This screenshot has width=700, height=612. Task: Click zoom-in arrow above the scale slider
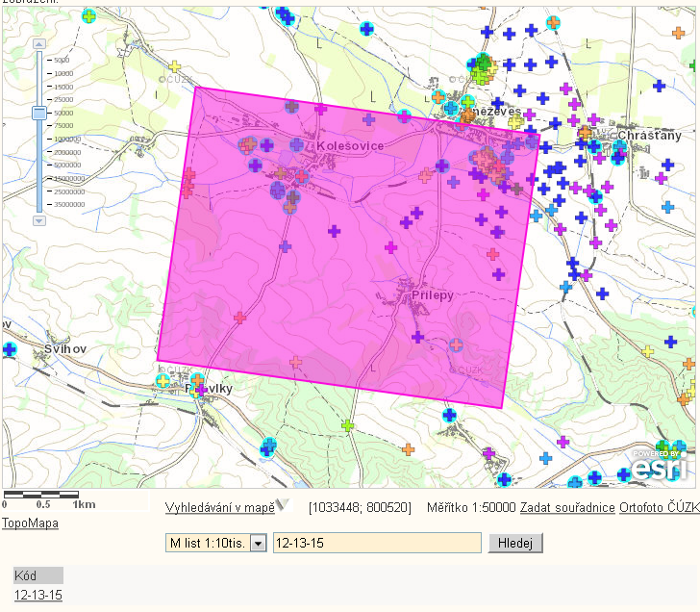39,43
